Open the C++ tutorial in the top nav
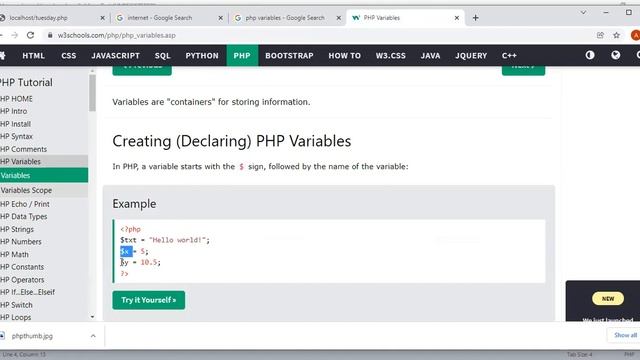The image size is (640, 360). tap(509, 56)
